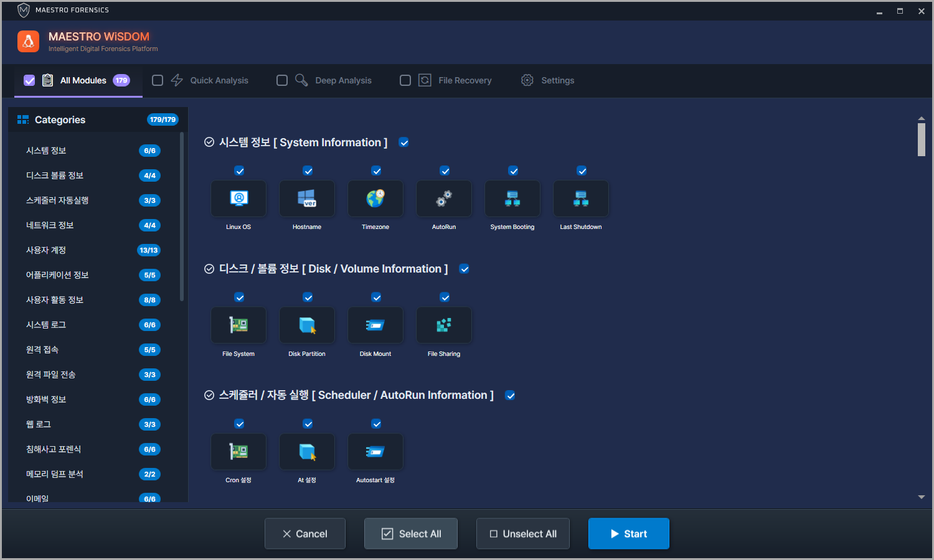
Task: Uncheck the checkbox above System Booting
Action: pyautogui.click(x=513, y=171)
